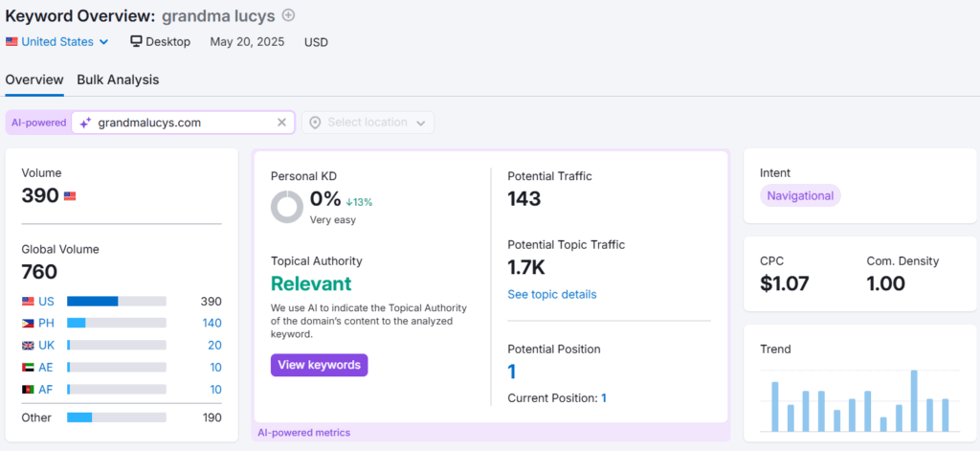Click the UAE flag icon
Image resolution: width=980 pixels, height=451 pixels.
click(x=28, y=367)
